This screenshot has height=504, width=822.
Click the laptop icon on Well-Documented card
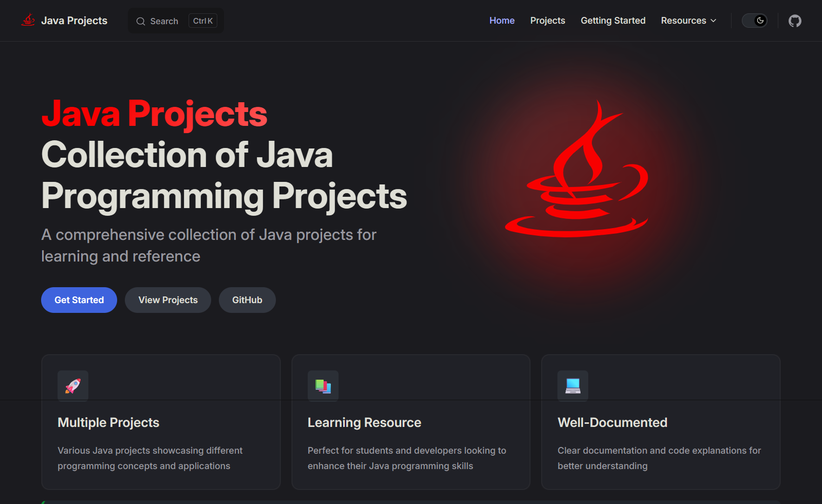[573, 386]
